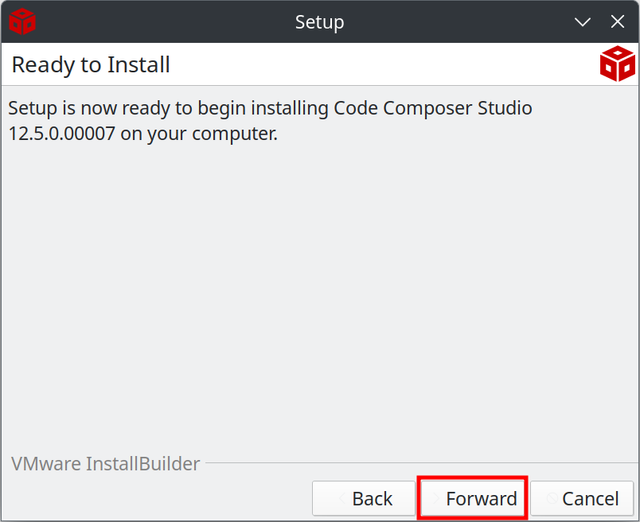Screen dimensions: 640x522
Task: Click the separator line beside VMware InstallBuilder
Action: (x=422, y=463)
